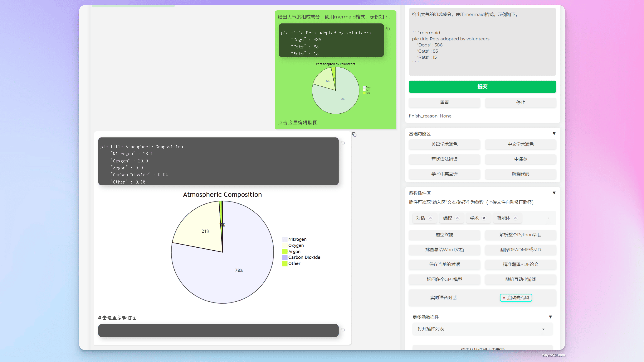This screenshot has width=644, height=362.
Task: Click the 21% Oxygen pie slice
Action: [x=205, y=231]
